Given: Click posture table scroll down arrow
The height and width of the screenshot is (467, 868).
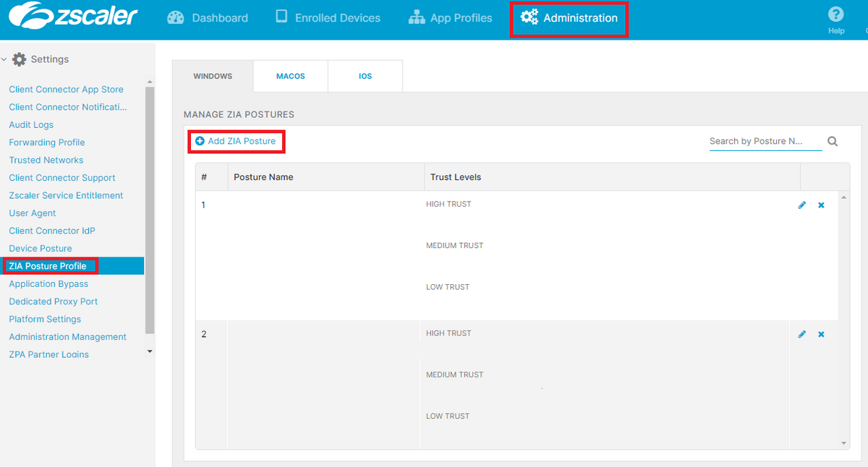Looking at the screenshot, I should 843,442.
